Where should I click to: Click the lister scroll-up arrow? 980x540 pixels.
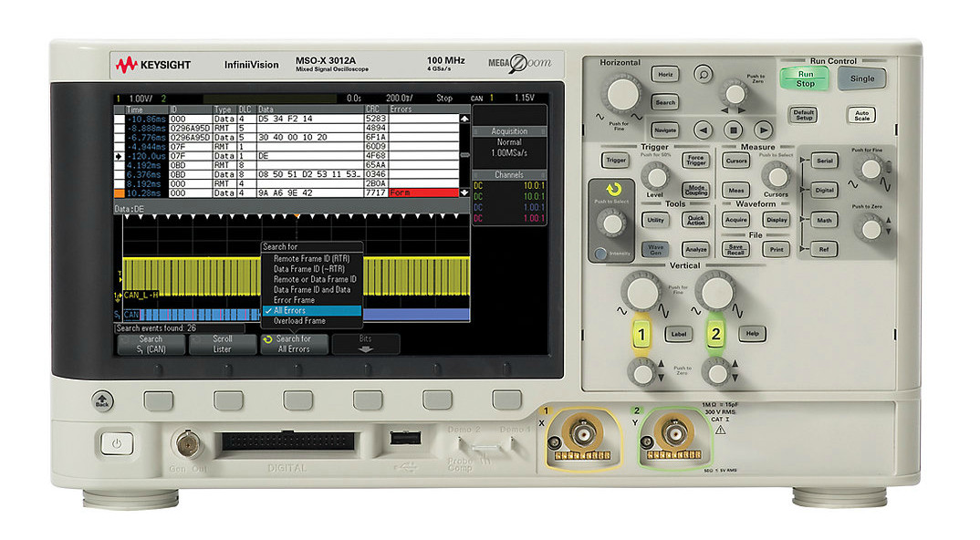[x=464, y=119]
